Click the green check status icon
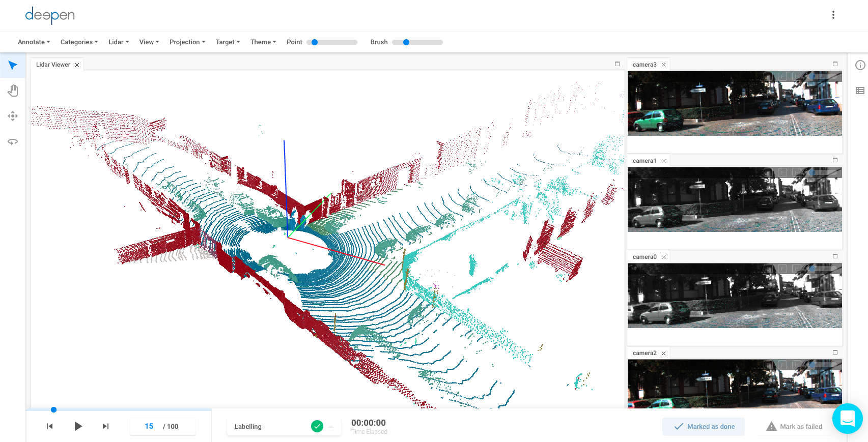The width and height of the screenshot is (868, 442). point(317,426)
